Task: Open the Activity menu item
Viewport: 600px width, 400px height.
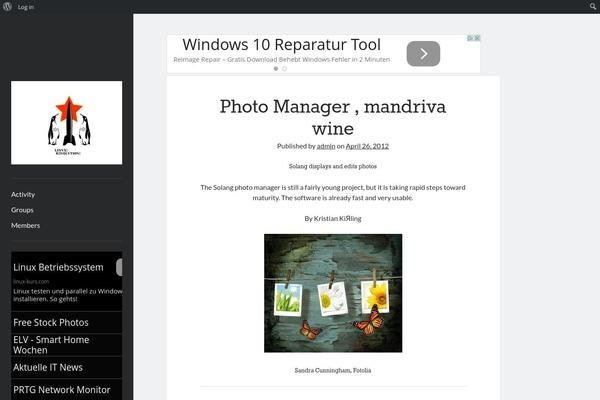Action: pyautogui.click(x=23, y=194)
